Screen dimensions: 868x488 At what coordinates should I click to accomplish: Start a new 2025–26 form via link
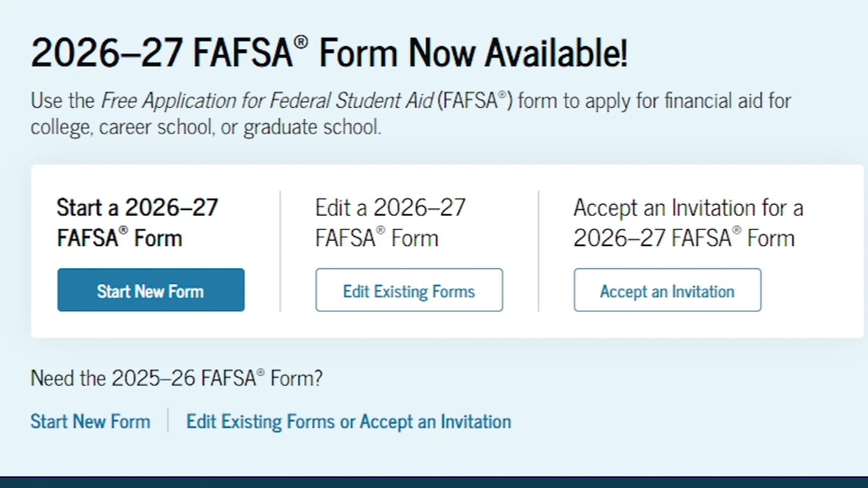click(90, 422)
